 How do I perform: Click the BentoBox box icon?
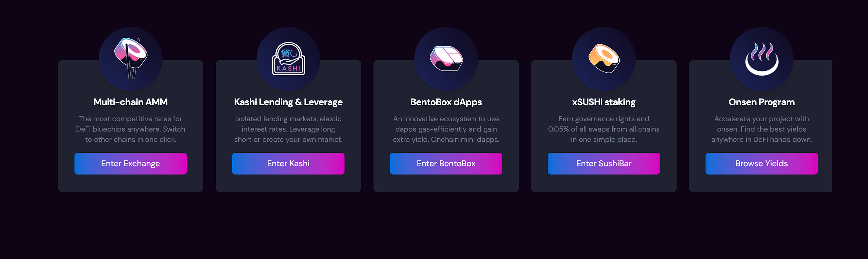(446, 58)
